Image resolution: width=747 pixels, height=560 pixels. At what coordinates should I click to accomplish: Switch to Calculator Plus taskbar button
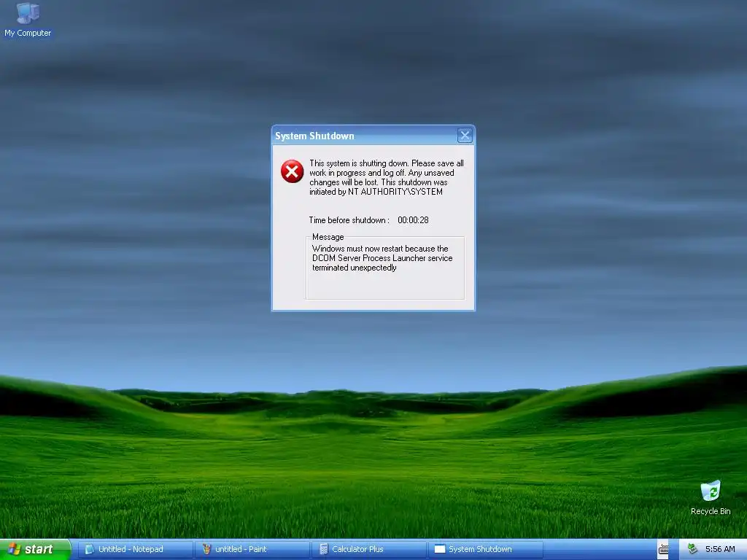[x=369, y=549]
